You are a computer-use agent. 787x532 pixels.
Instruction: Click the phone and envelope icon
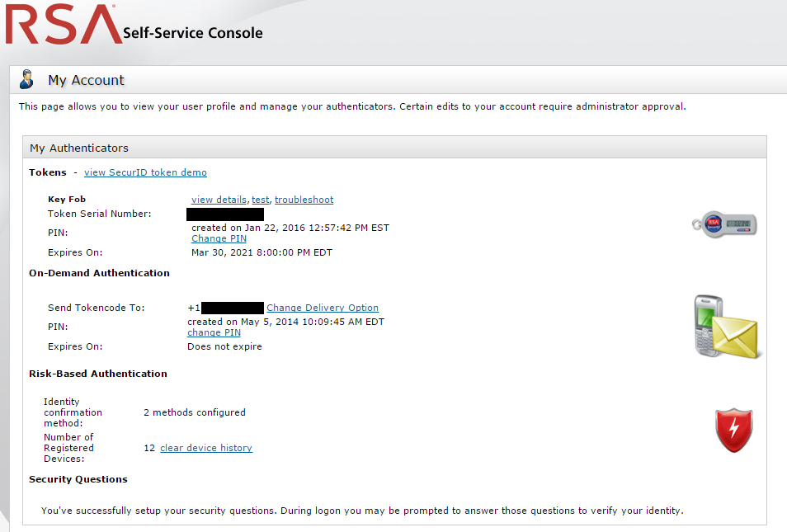(x=724, y=327)
